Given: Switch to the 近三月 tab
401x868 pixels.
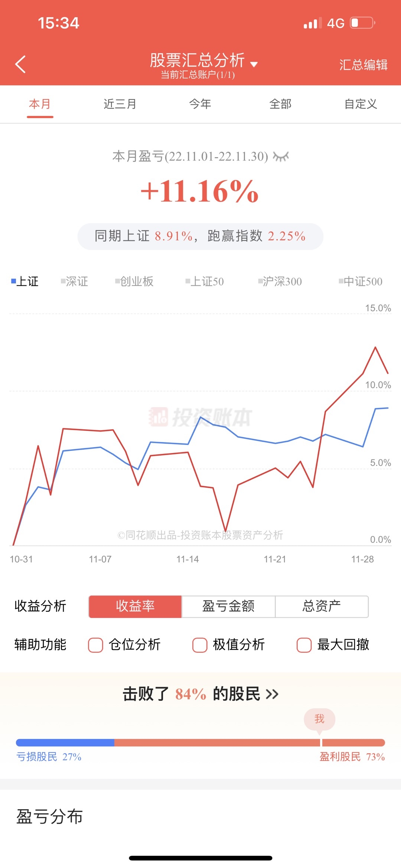Looking at the screenshot, I should click(120, 104).
